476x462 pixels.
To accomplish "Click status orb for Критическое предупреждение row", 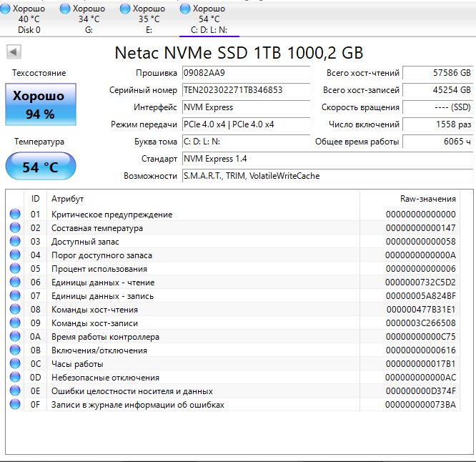I will 15,214.
